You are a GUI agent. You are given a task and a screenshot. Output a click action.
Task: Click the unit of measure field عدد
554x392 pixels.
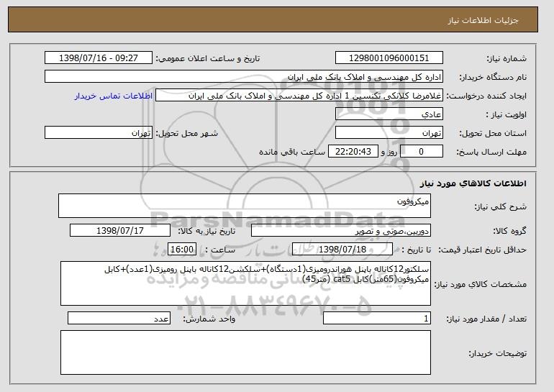click(119, 318)
